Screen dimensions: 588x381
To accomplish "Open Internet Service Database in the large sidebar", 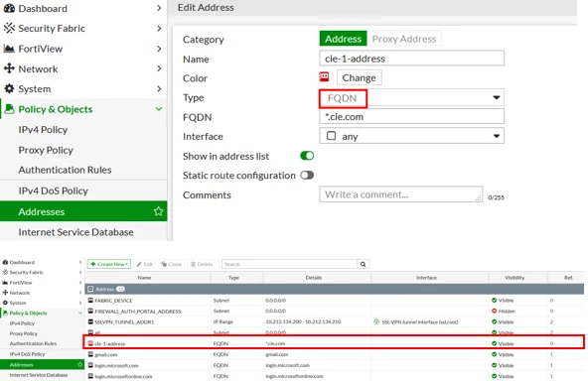I will click(x=75, y=232).
